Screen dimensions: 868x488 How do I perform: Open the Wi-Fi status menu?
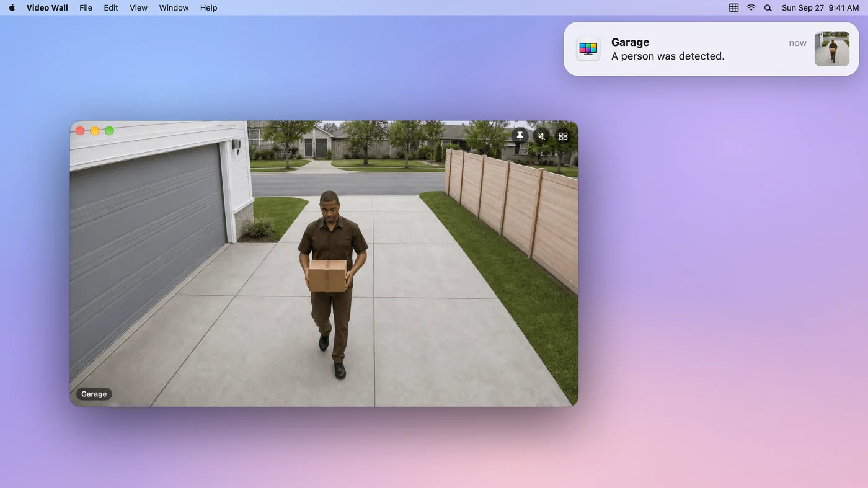click(751, 7)
